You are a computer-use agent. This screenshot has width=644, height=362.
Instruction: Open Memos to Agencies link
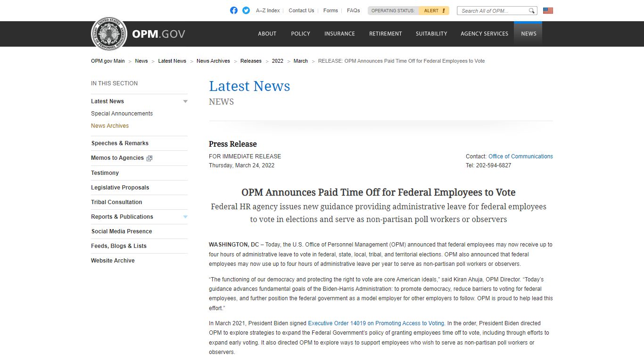pos(117,158)
